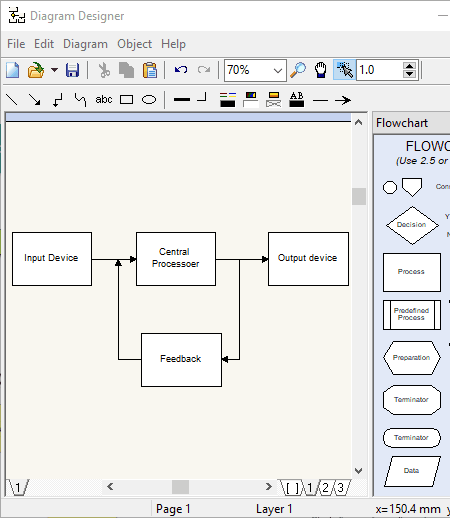Click the vertical scrollbar down arrow
The image size is (450, 518).
click(x=359, y=471)
